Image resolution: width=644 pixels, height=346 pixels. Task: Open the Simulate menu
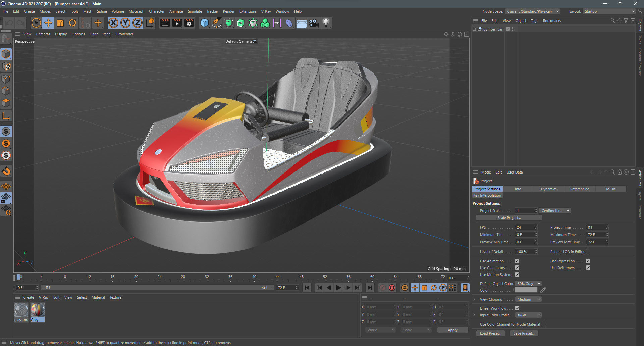click(195, 11)
